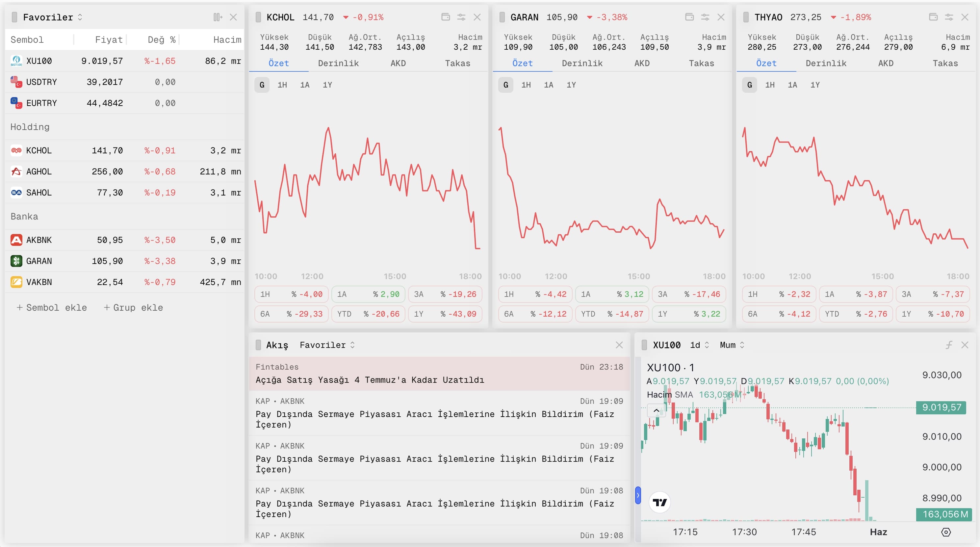
Task: Select 1Y period toggle in GARAN chart
Action: (x=571, y=85)
